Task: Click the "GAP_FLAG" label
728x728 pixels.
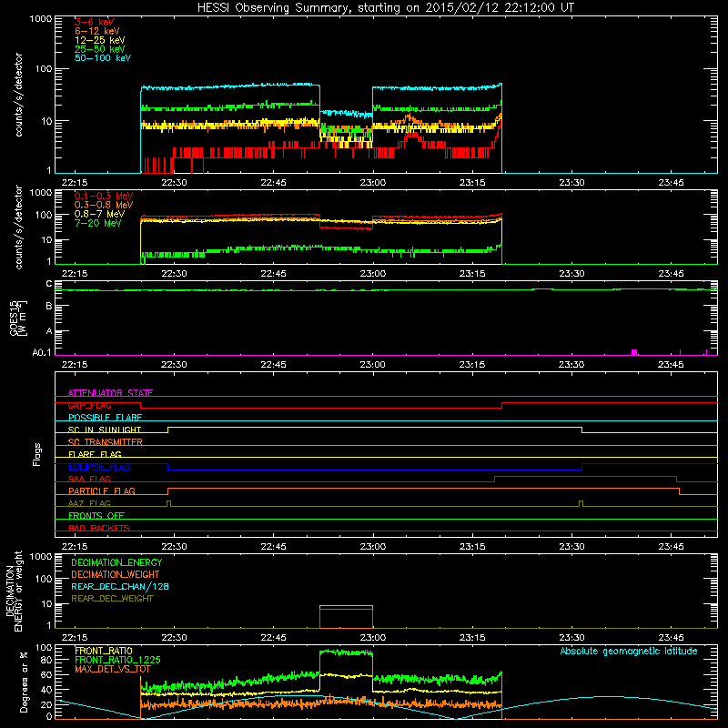Action: 89,405
